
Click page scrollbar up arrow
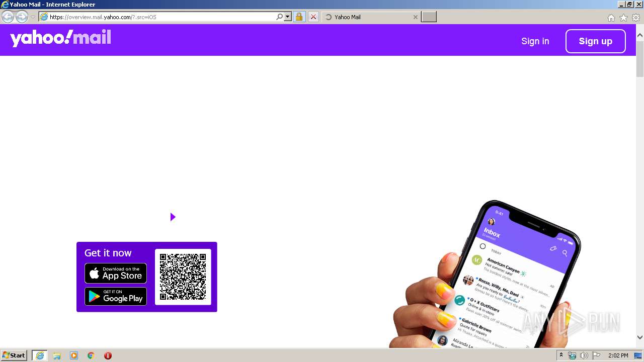coord(640,36)
